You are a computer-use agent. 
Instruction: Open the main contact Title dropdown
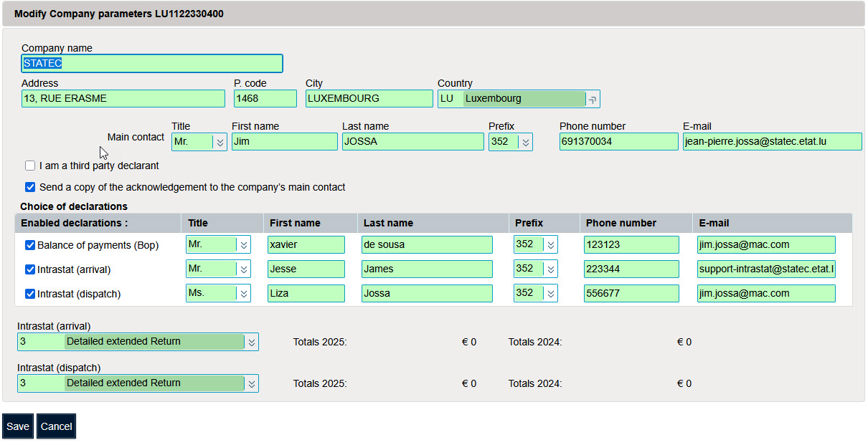220,141
